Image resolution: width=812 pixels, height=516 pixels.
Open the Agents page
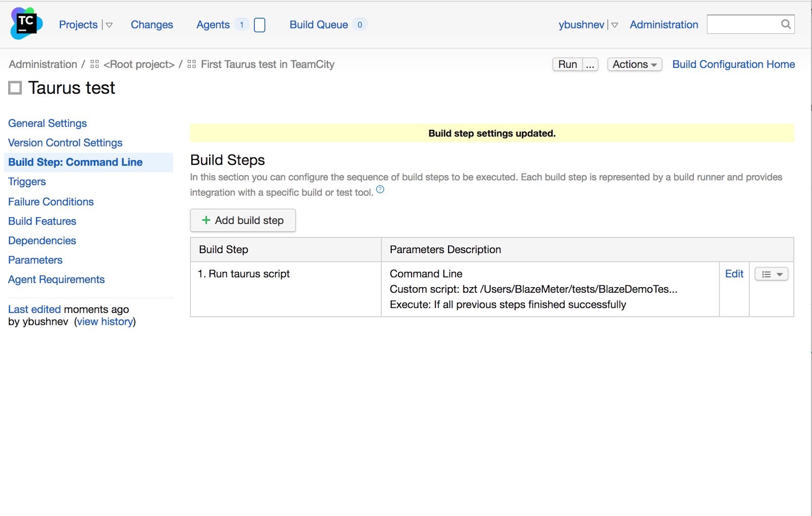point(213,24)
